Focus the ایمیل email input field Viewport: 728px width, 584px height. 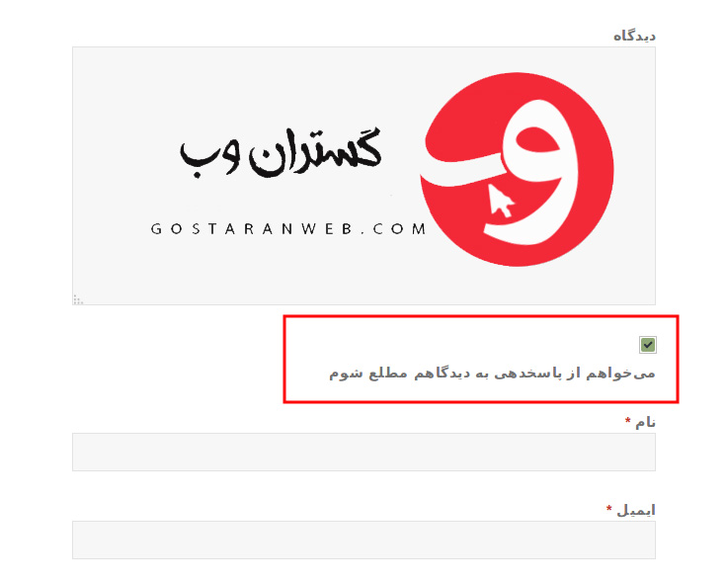364,540
